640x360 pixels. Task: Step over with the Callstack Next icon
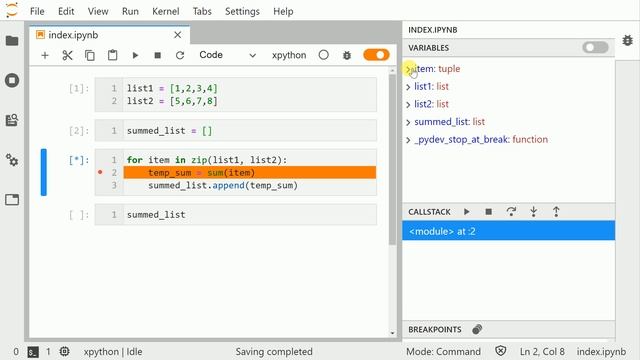511,211
